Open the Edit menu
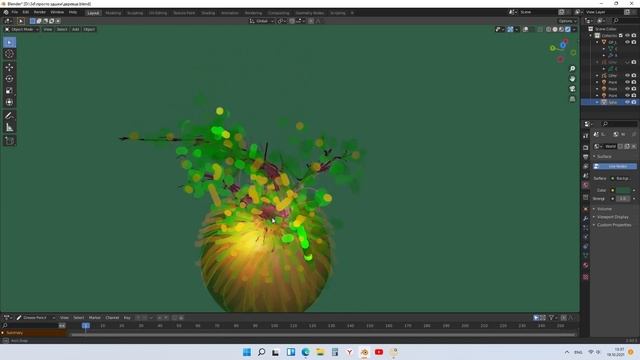640x360 pixels. point(26,12)
